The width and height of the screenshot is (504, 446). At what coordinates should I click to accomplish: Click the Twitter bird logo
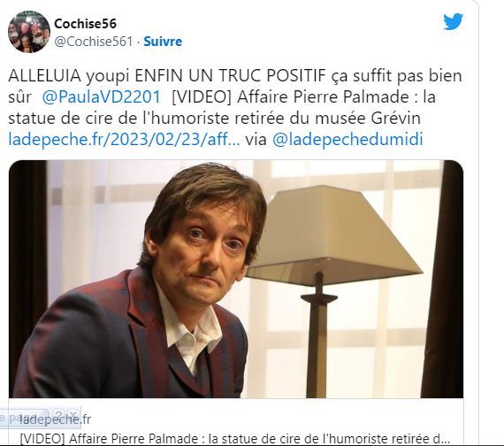click(x=453, y=21)
